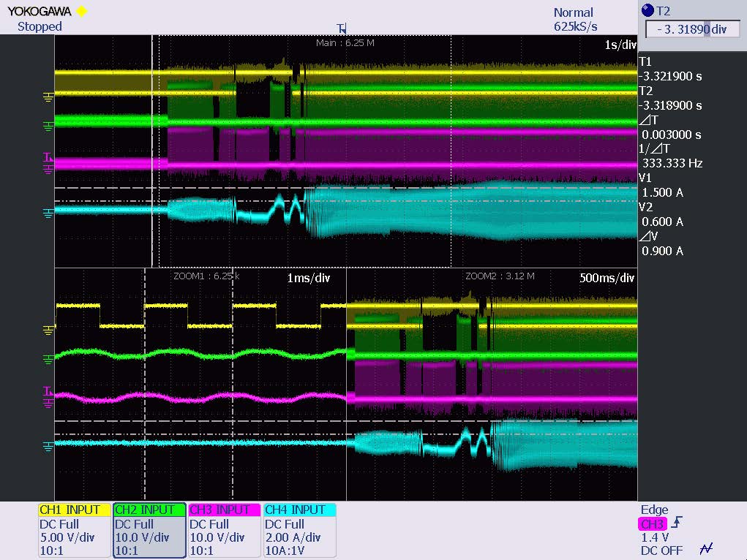Image resolution: width=747 pixels, height=560 pixels.
Task: Click the CH1 DC Full coupling text
Action: click(59, 524)
